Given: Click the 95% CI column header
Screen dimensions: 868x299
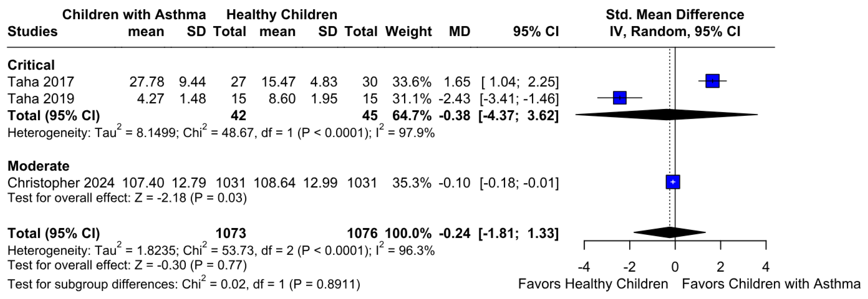Looking at the screenshot, I should pyautogui.click(x=536, y=32).
